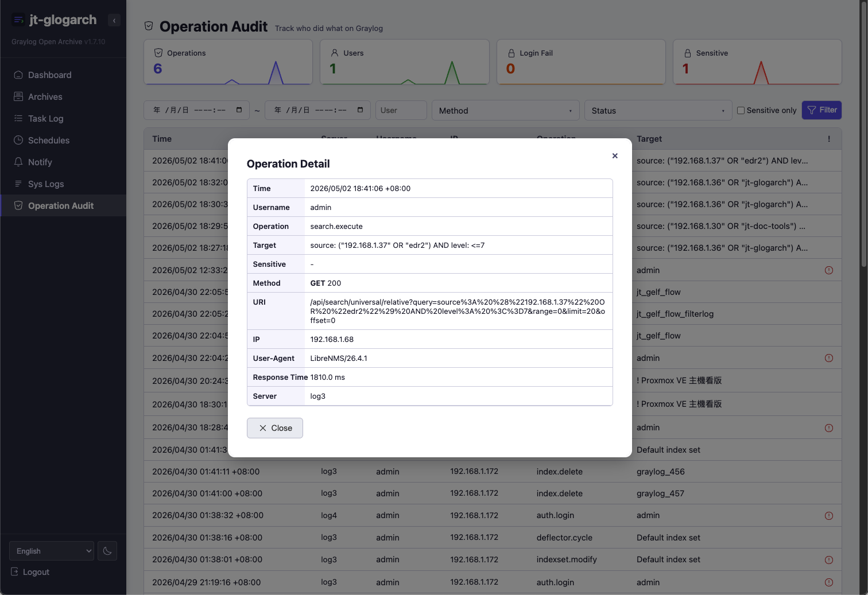
Task: Click the exclamation column header
Action: click(829, 139)
